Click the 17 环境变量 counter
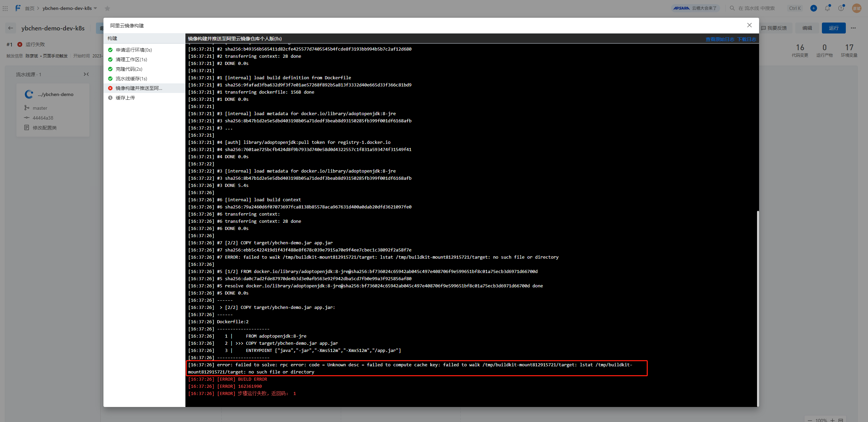 (x=849, y=50)
